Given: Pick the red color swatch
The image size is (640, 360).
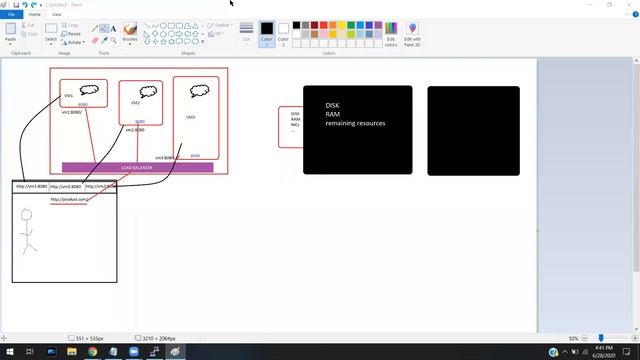Looking at the screenshot, I should (324, 25).
